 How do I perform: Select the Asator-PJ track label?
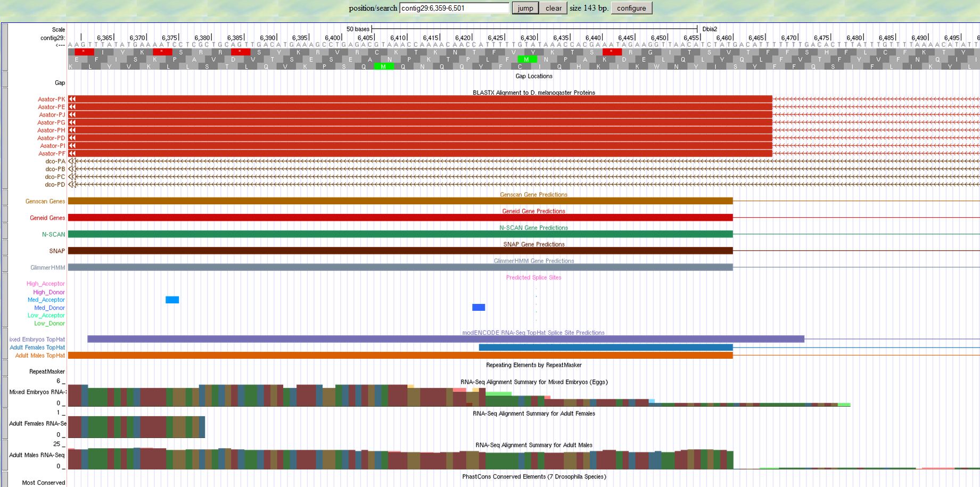[x=52, y=115]
